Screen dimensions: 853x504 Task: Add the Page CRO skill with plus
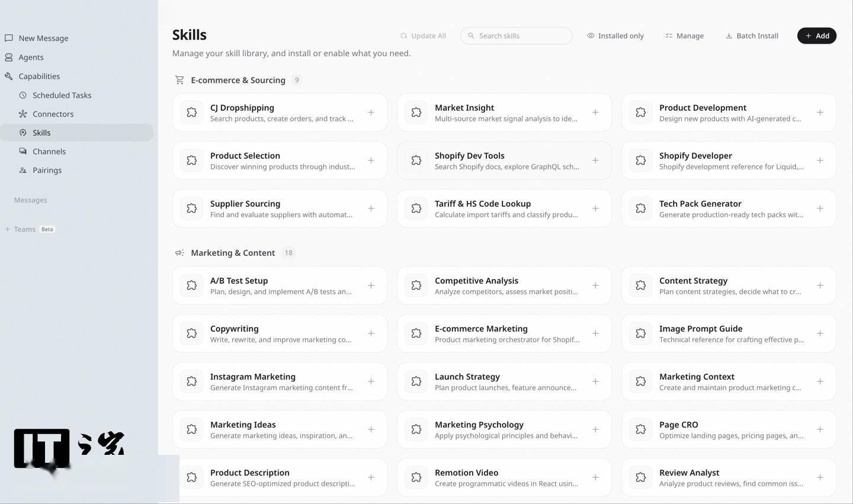tap(820, 429)
